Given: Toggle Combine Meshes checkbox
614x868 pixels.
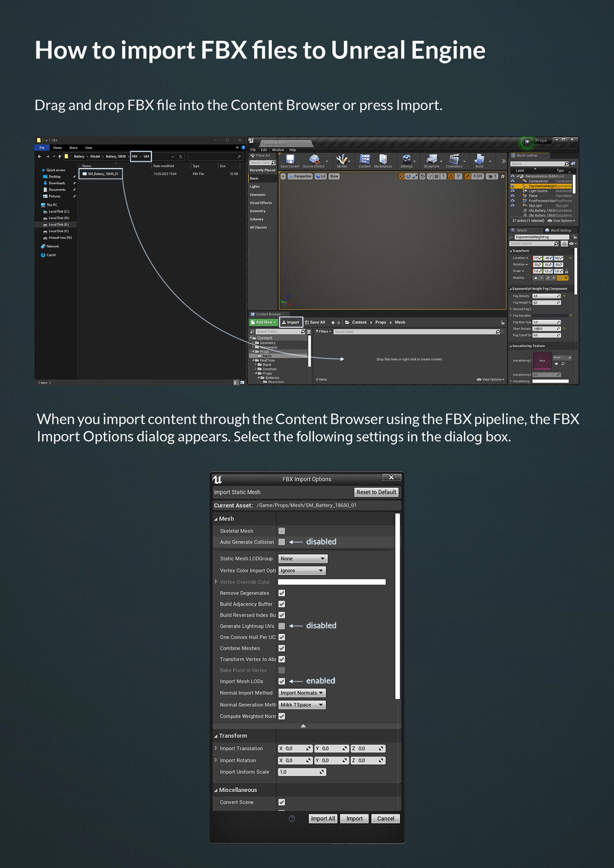Looking at the screenshot, I should click(282, 648).
